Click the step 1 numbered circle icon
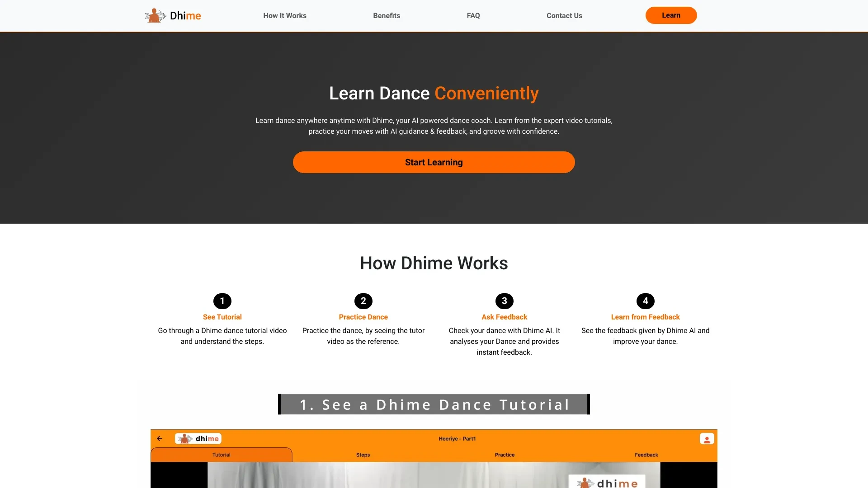This screenshot has width=868, height=488. coord(222,301)
